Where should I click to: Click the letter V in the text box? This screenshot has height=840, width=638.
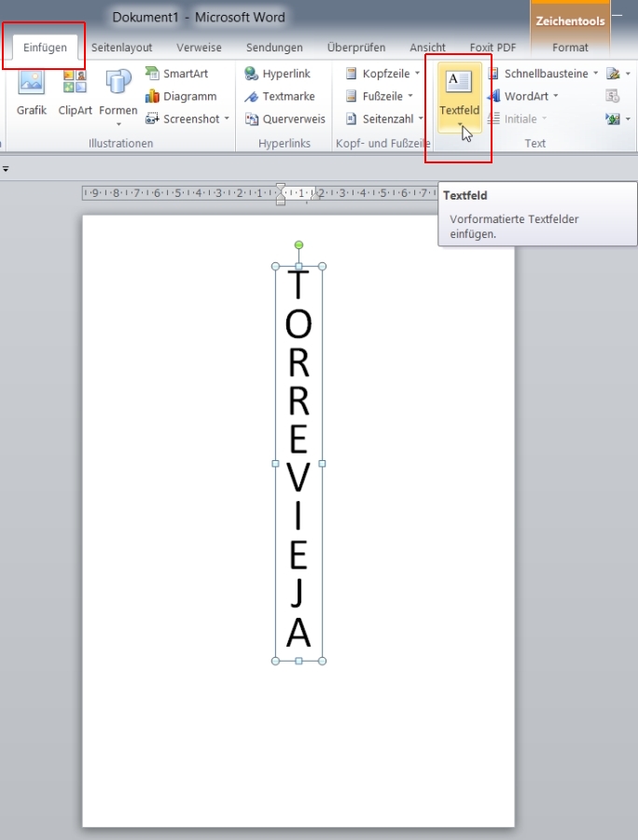point(298,478)
